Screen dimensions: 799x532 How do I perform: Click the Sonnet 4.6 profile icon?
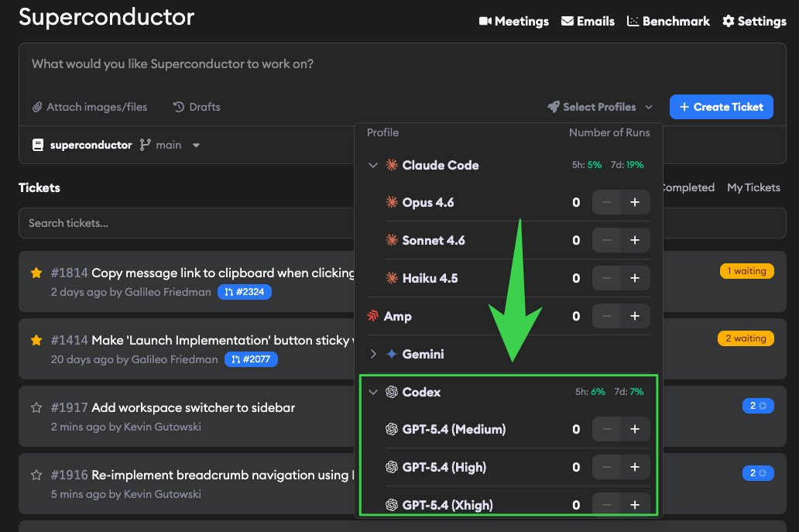(391, 240)
